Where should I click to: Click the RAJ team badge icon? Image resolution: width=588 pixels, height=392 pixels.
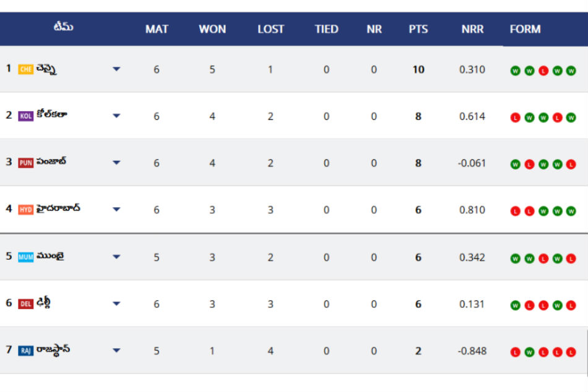(x=25, y=351)
